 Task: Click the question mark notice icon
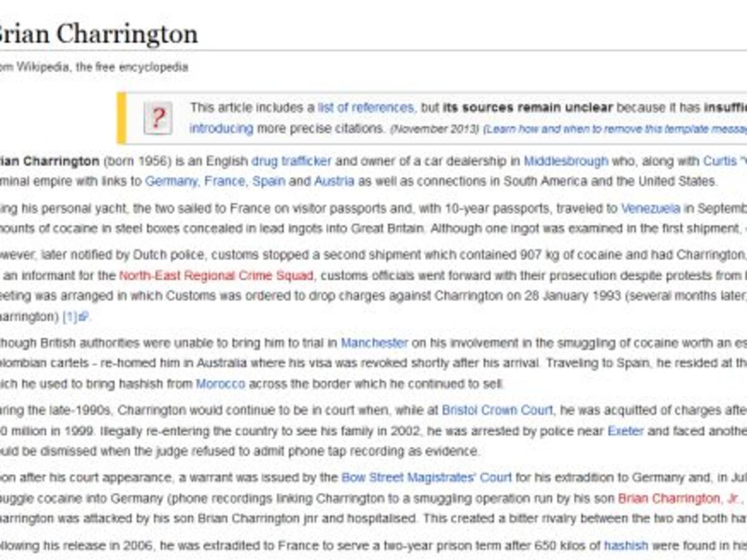(158, 118)
